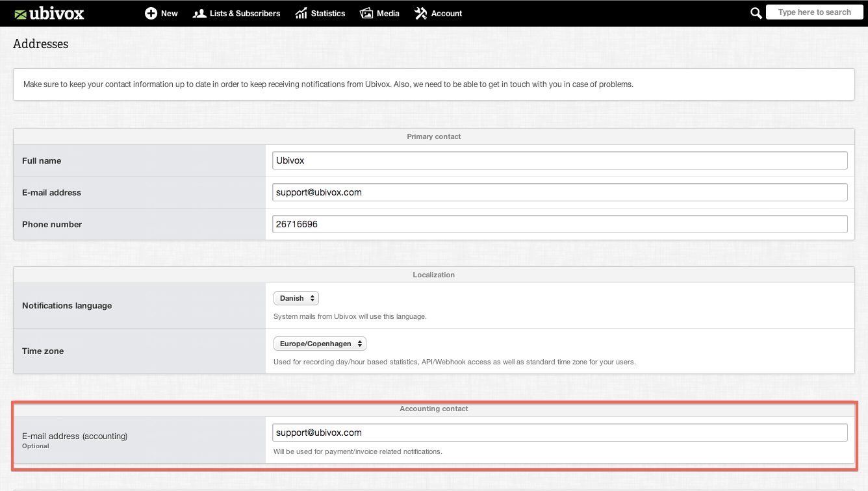Click the Addresses page heading
This screenshot has width=868, height=491.
(x=40, y=44)
